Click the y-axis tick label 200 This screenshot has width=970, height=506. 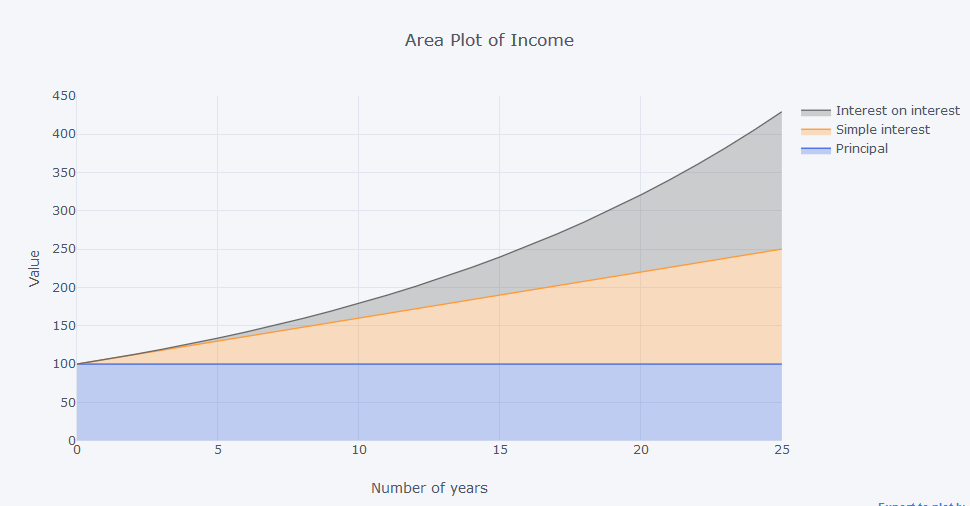[x=64, y=288]
